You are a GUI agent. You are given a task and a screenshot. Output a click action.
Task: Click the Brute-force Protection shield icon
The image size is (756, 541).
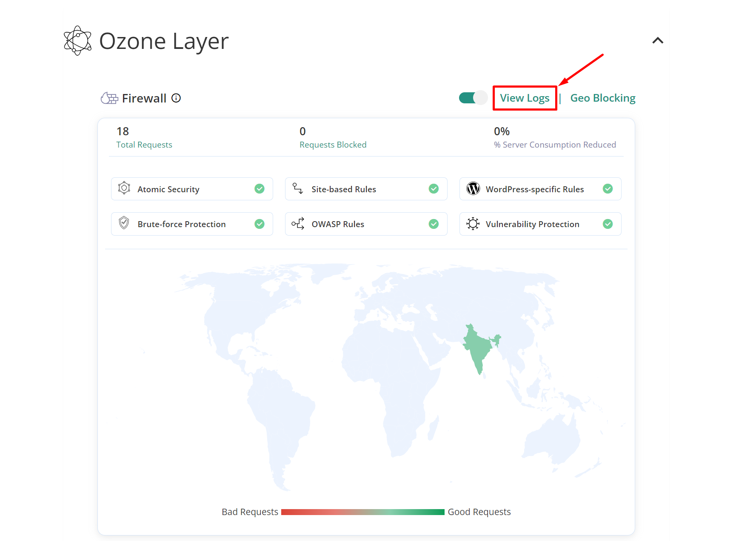pos(124,223)
